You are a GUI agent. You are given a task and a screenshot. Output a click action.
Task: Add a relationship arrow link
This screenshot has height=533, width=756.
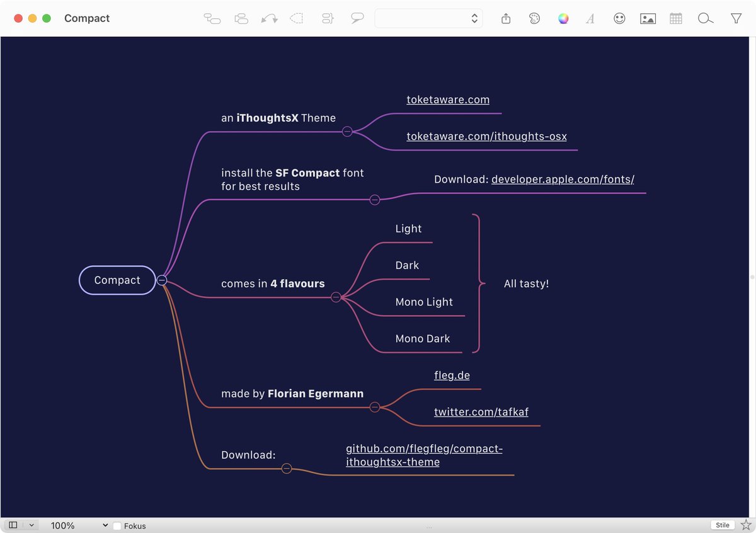(x=270, y=19)
